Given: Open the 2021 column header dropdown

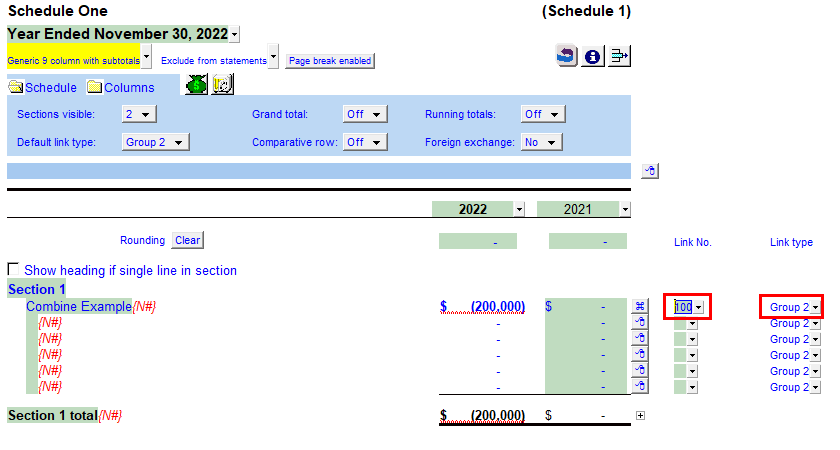Looking at the screenshot, I should (x=625, y=209).
